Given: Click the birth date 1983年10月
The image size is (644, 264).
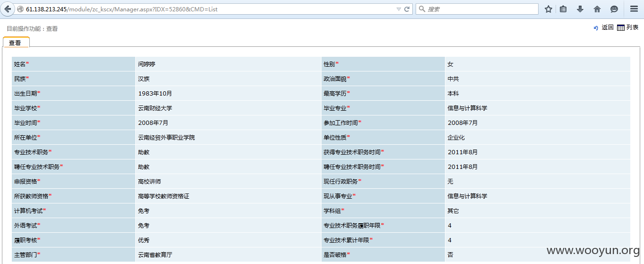Looking at the screenshot, I should [155, 93].
